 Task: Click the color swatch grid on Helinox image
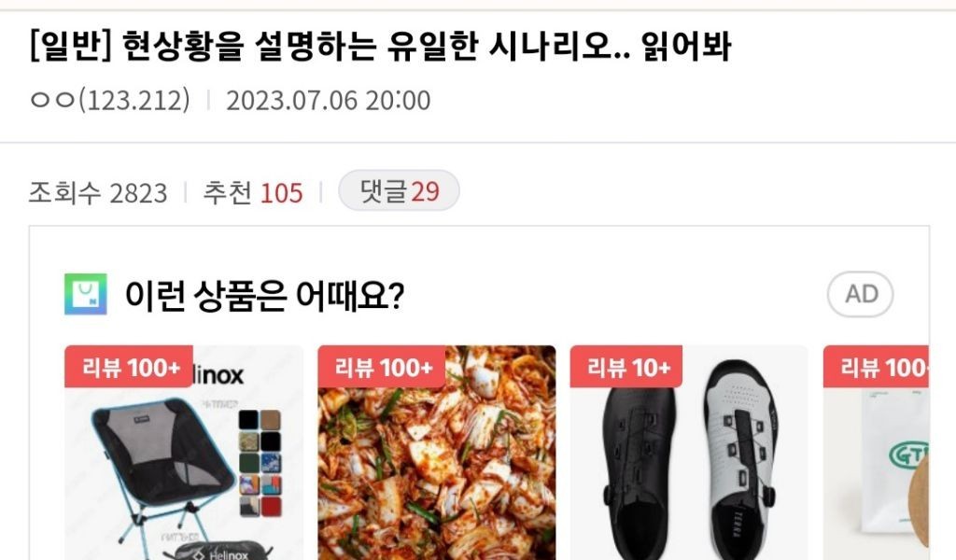click(260, 463)
